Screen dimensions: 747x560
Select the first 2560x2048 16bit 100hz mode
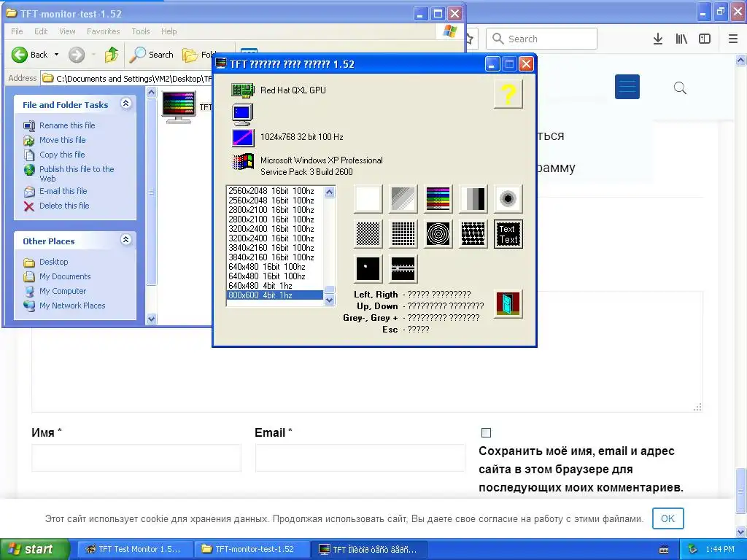click(x=275, y=191)
